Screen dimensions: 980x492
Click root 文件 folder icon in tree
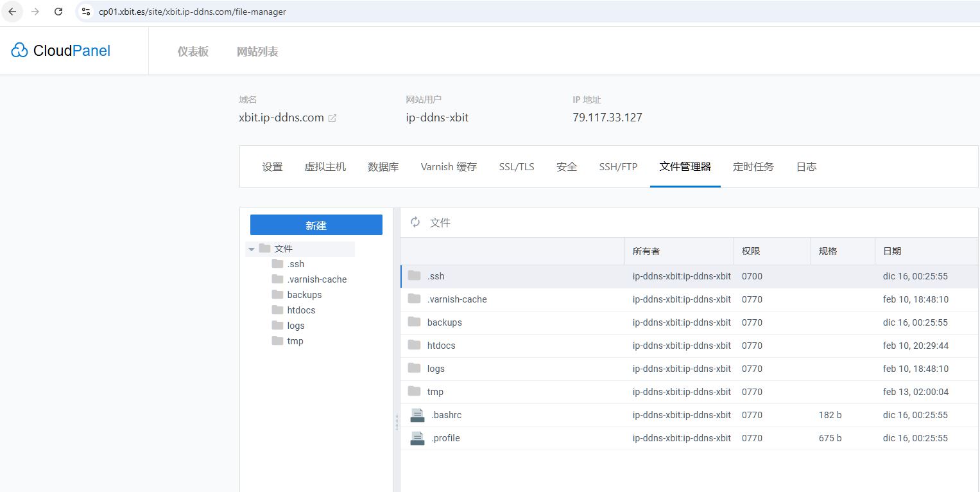pos(264,248)
